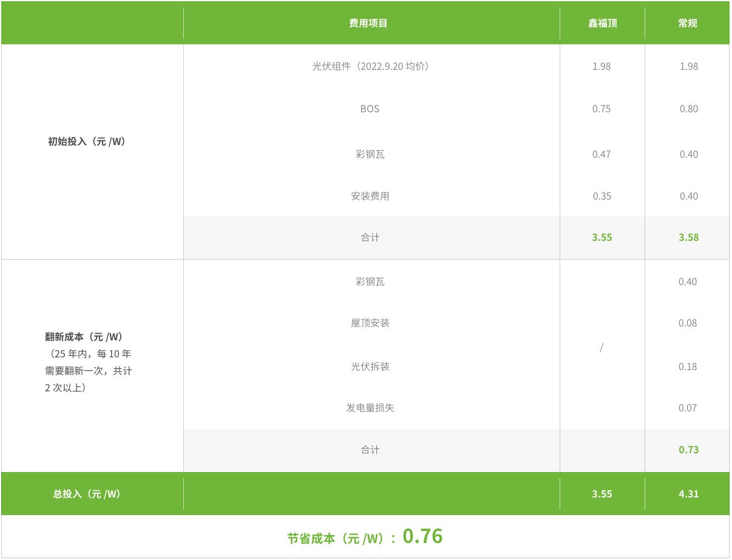Select the 光伏拆装 cost item
The height and width of the screenshot is (560, 732).
(x=370, y=366)
